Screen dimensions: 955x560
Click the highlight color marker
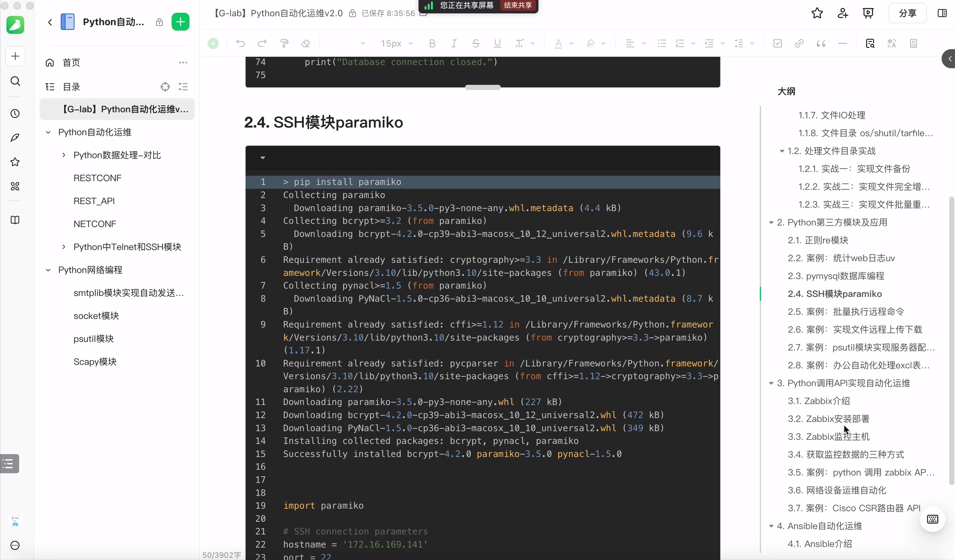coord(590,44)
